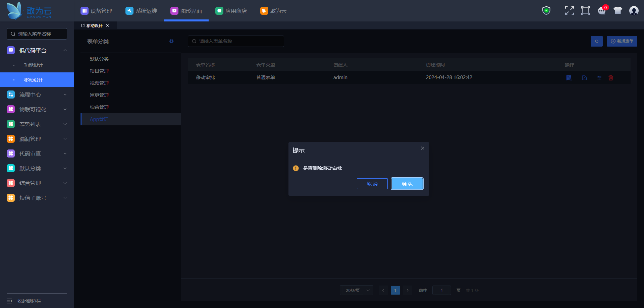Screen dimensions: 644x308
Task: Click the security shield icon in header
Action: point(546,11)
